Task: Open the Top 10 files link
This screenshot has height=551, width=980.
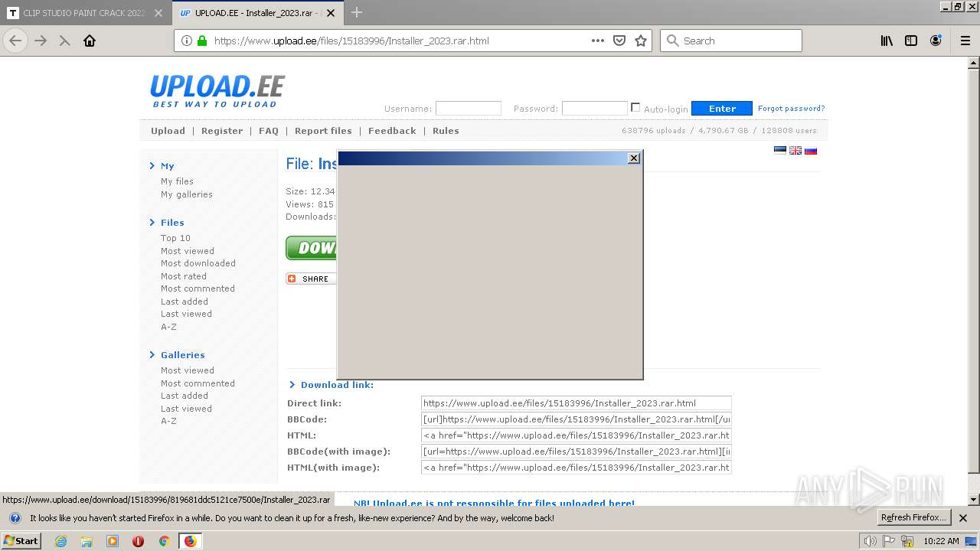Action: click(175, 238)
